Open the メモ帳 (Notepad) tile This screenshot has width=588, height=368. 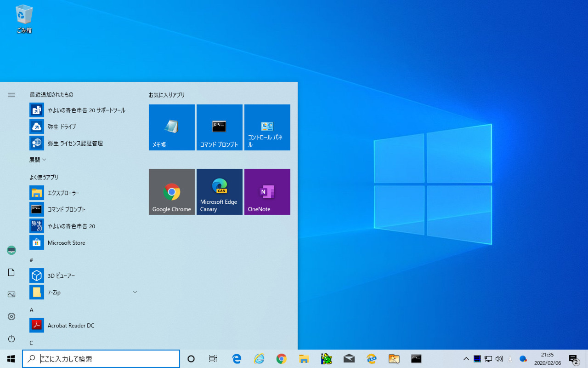(x=171, y=127)
